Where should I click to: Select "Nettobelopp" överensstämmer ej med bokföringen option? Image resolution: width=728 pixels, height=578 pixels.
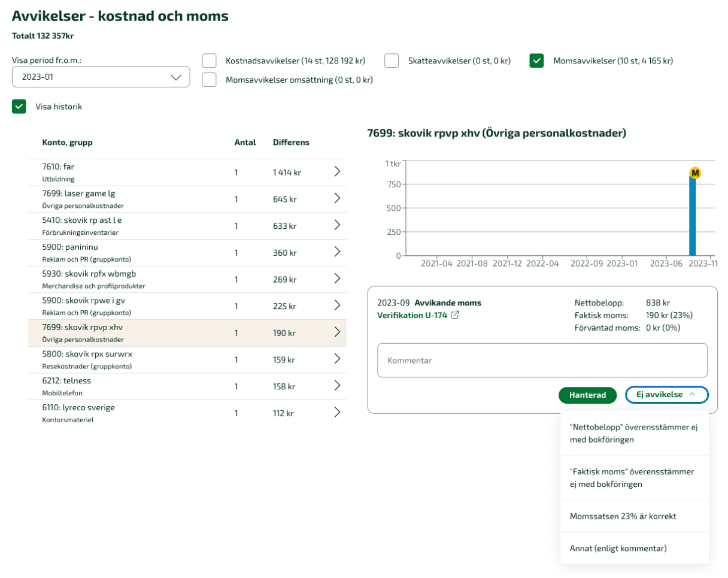[x=635, y=433]
